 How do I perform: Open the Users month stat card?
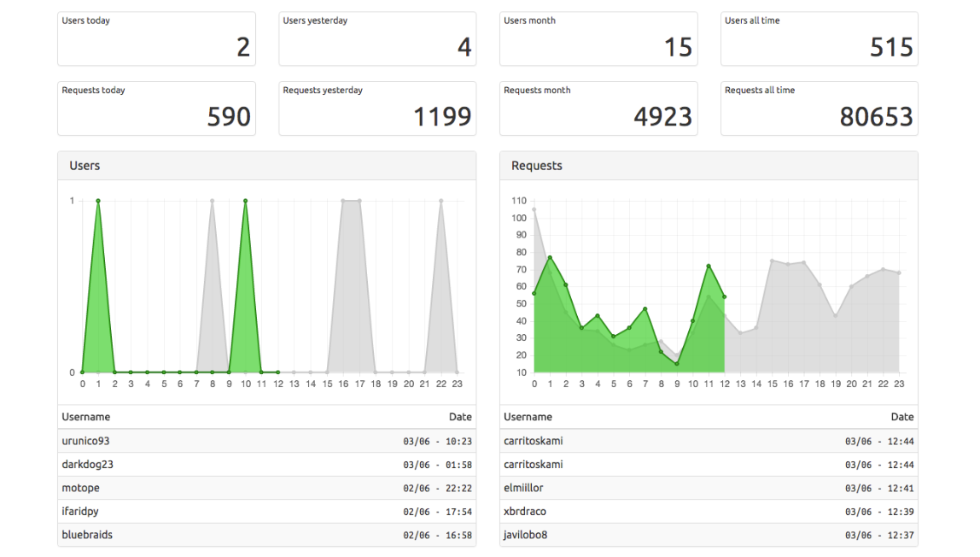pos(598,38)
